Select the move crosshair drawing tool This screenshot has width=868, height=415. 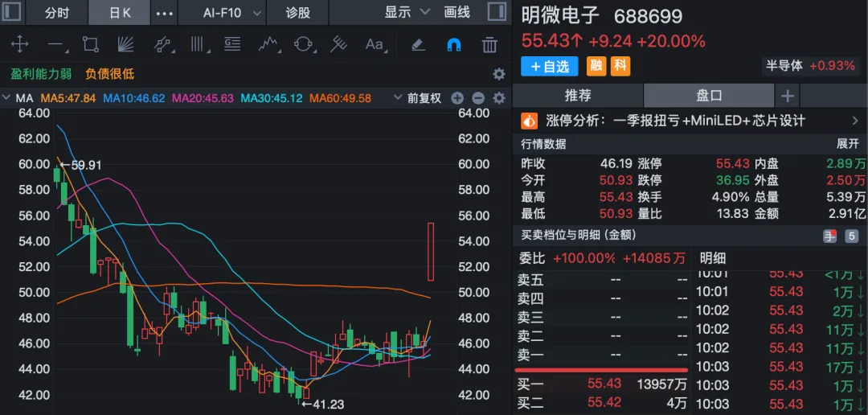tap(20, 44)
